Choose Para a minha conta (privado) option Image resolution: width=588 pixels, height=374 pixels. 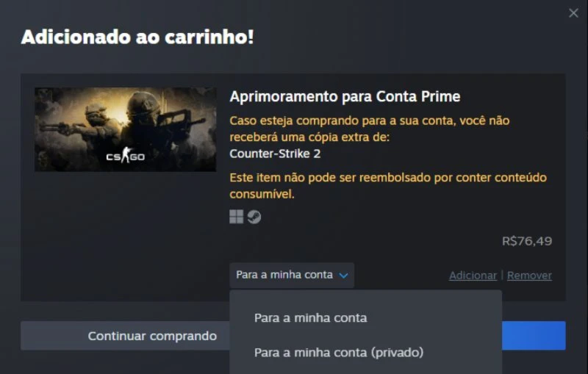tap(339, 353)
